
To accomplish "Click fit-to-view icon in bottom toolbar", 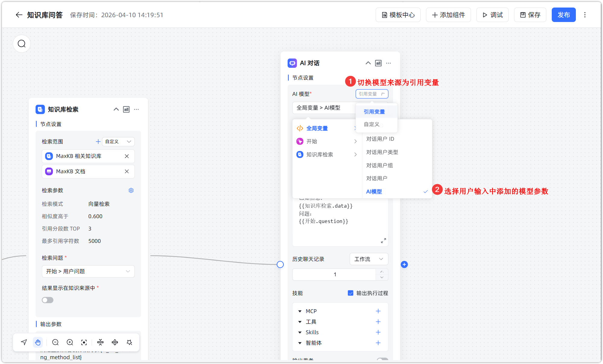I will (x=84, y=342).
